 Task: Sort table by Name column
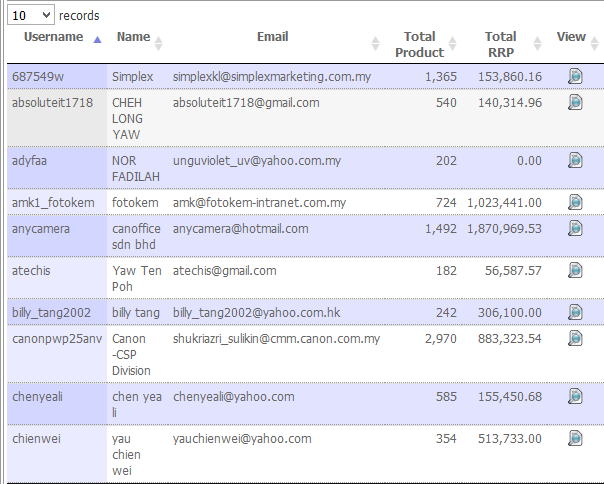pyautogui.click(x=134, y=37)
